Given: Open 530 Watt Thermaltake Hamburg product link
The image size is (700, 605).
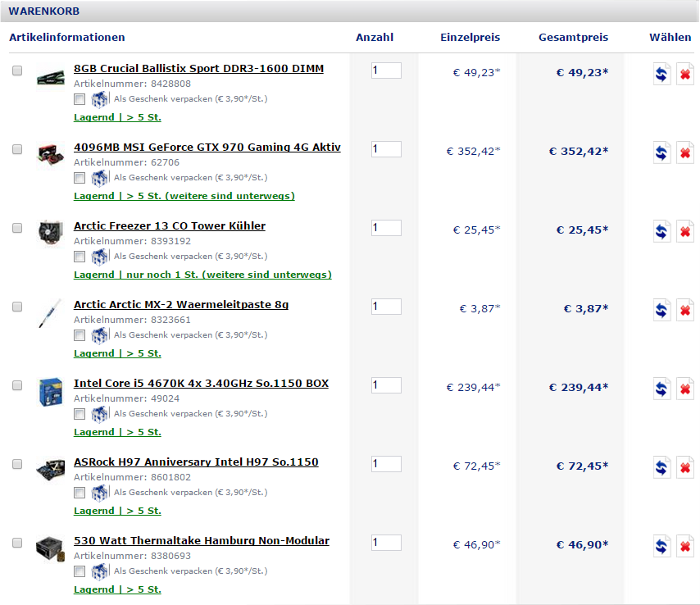Looking at the screenshot, I should 202,541.
